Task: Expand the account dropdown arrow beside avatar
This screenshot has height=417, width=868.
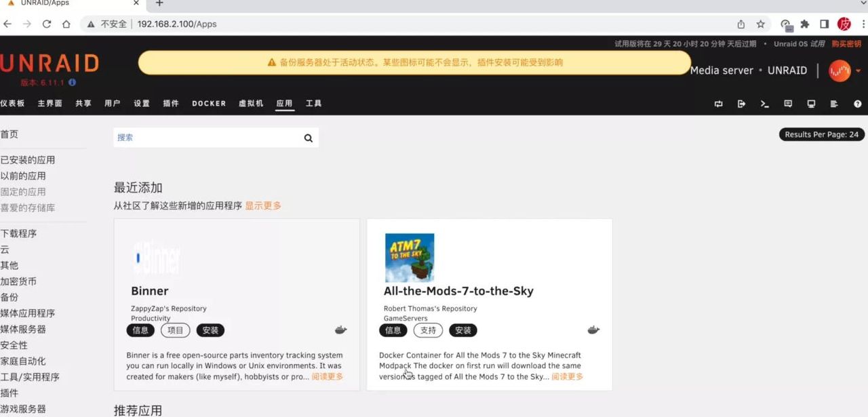Action: point(859,71)
